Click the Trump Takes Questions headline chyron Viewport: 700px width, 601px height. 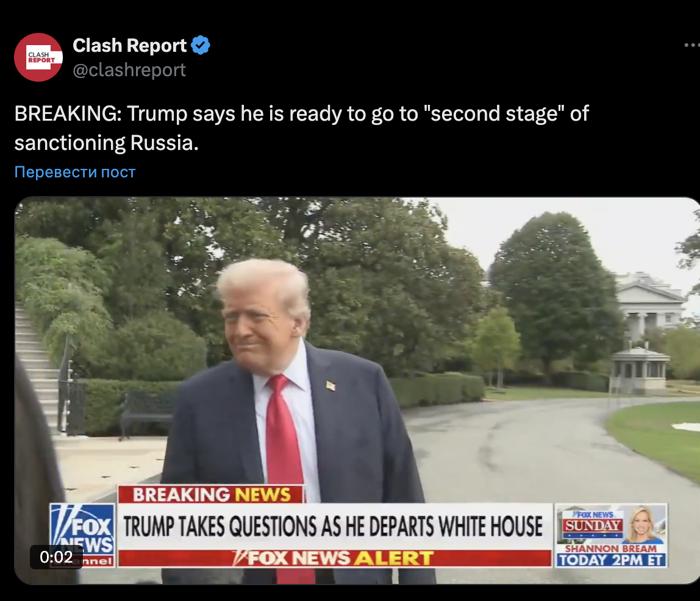click(x=334, y=526)
